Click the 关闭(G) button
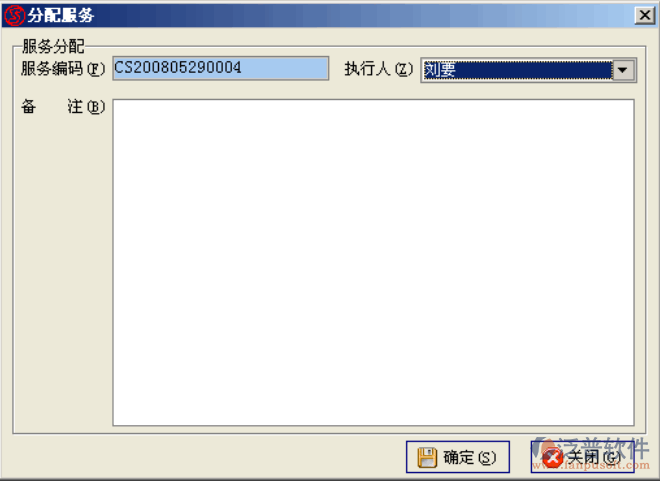This screenshot has width=660, height=481. pyautogui.click(x=583, y=457)
